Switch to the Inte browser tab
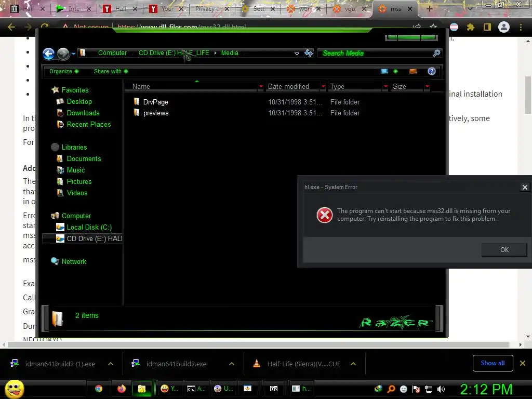532x399 pixels. [x=73, y=9]
